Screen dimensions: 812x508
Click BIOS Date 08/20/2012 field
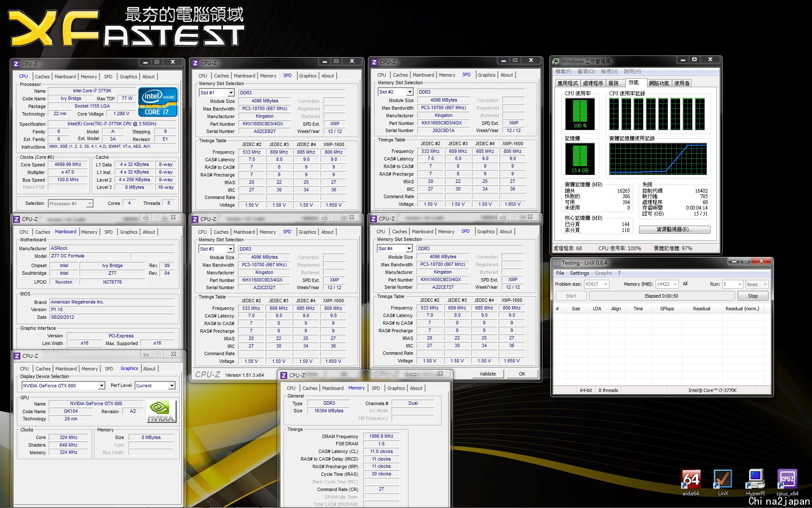point(112,317)
